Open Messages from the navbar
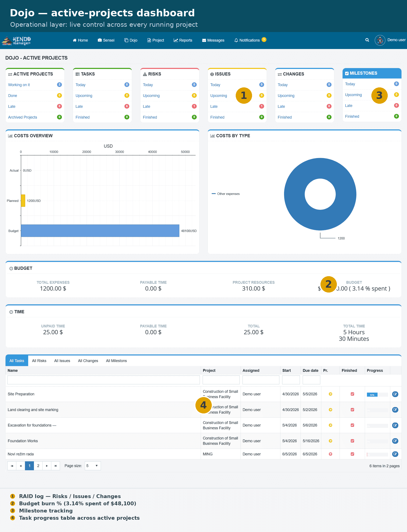407x532 pixels. click(x=213, y=40)
